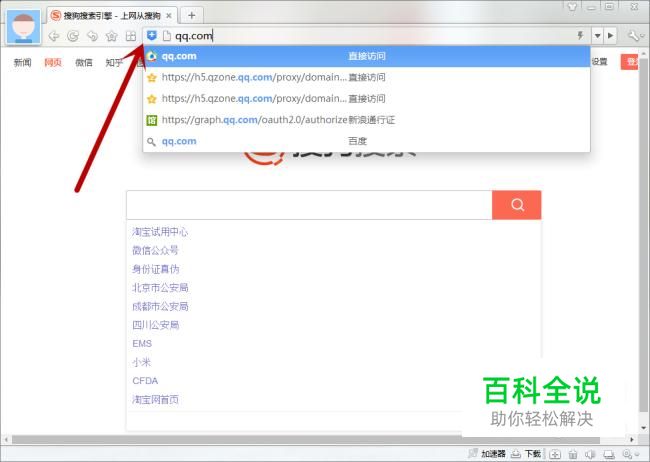
Task: Click the blue shield security icon
Action: pyautogui.click(x=152, y=36)
